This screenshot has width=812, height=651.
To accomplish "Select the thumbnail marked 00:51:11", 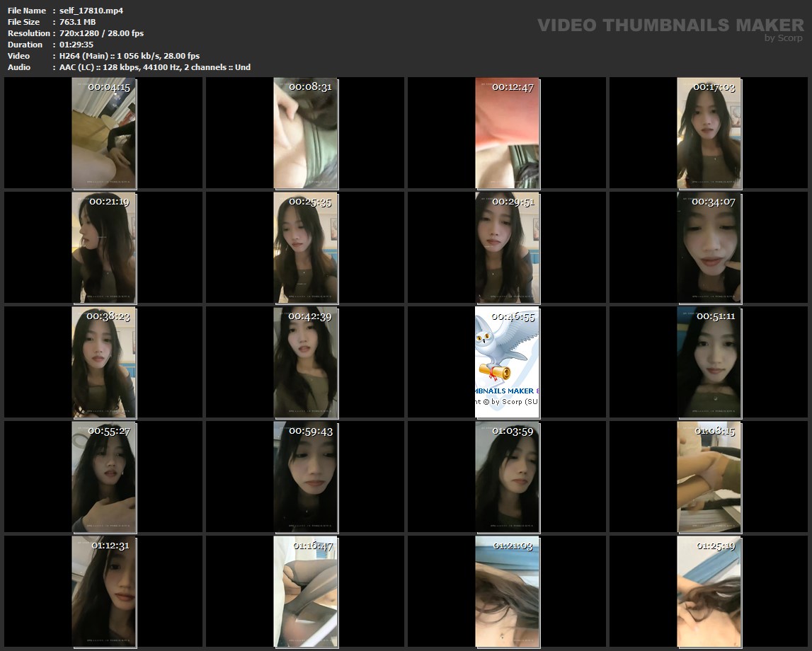I will (709, 362).
